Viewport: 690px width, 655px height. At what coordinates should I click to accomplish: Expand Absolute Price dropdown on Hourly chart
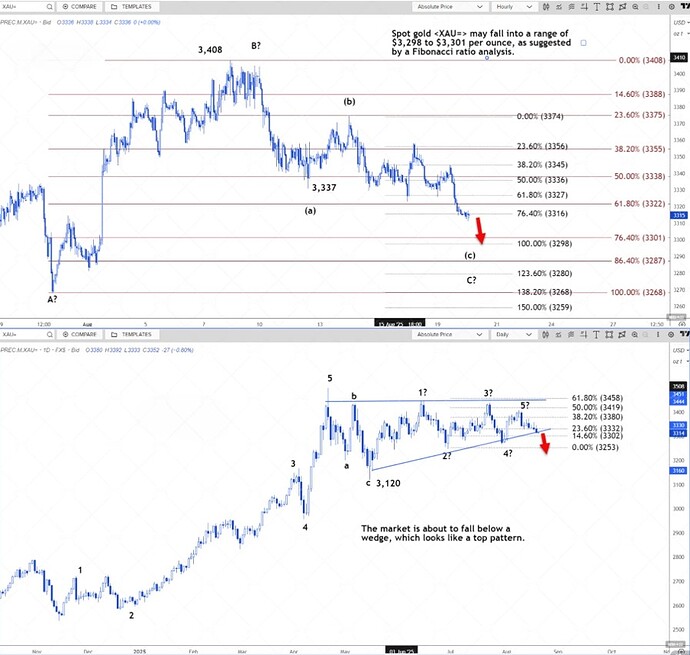449,7
